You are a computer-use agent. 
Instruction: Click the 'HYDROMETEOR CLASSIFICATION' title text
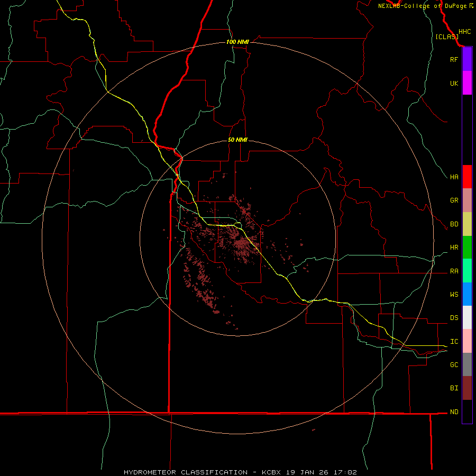(x=186, y=472)
